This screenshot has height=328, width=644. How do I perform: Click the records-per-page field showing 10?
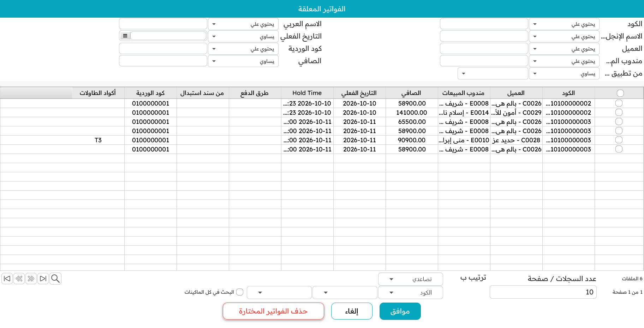[543, 292]
